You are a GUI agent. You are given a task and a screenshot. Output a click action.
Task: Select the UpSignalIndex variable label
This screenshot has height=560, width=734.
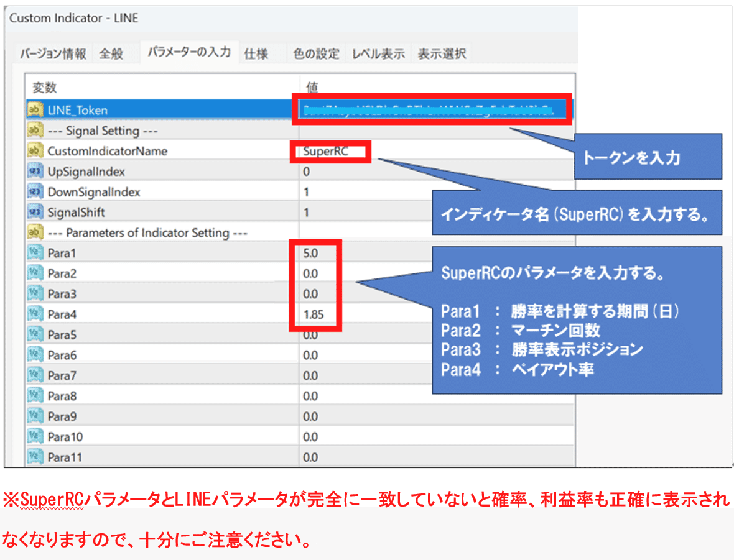pos(86,172)
